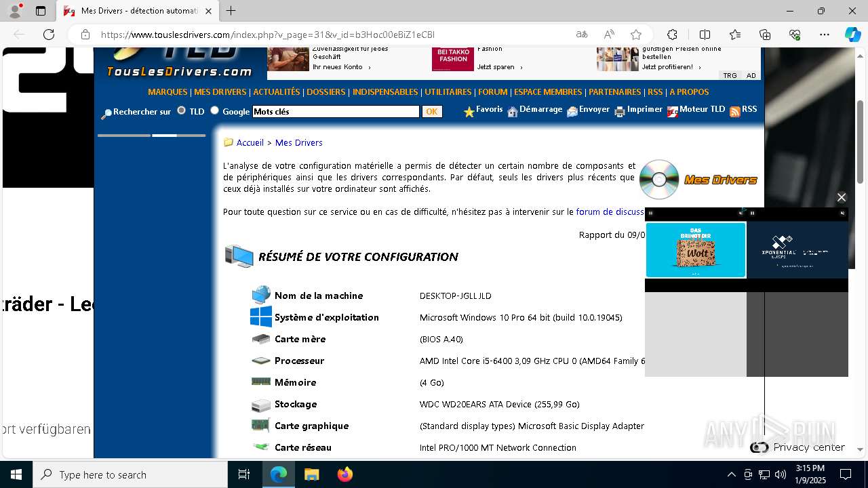868x488 pixels.
Task: Click the Moteur TLD icon
Action: tap(673, 112)
